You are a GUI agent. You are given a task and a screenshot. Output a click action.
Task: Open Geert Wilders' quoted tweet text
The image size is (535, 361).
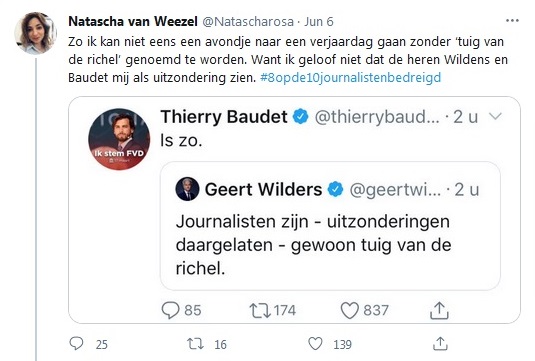[x=313, y=245]
